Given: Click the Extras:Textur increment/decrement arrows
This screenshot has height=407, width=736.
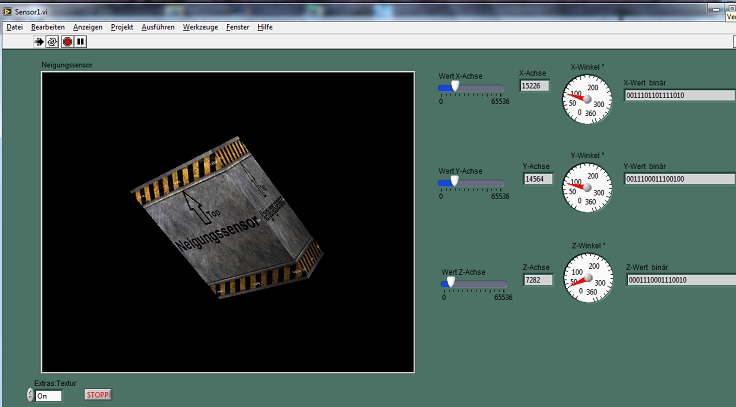Looking at the screenshot, I should 30,396.
